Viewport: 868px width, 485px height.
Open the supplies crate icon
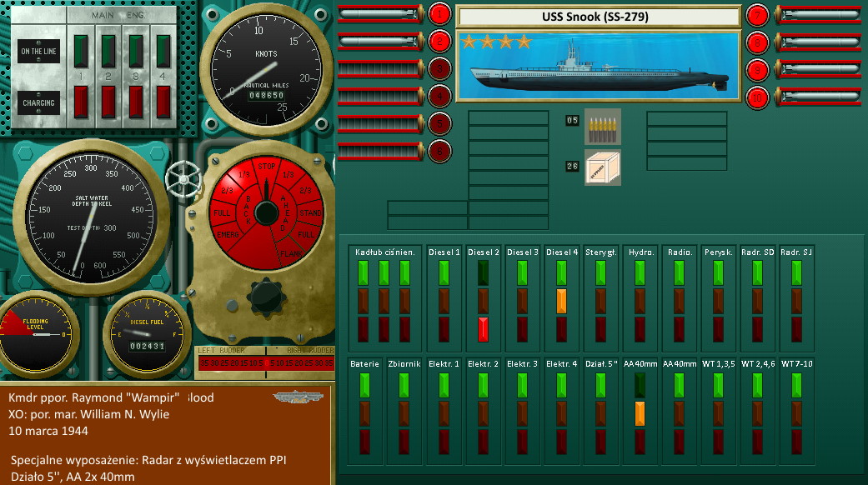pyautogui.click(x=602, y=167)
